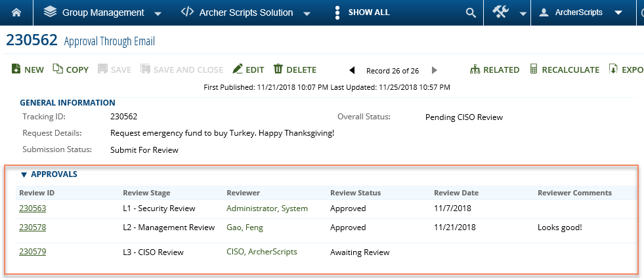Show related records with RELATED icon
The width and height of the screenshot is (644, 278).
[475, 69]
